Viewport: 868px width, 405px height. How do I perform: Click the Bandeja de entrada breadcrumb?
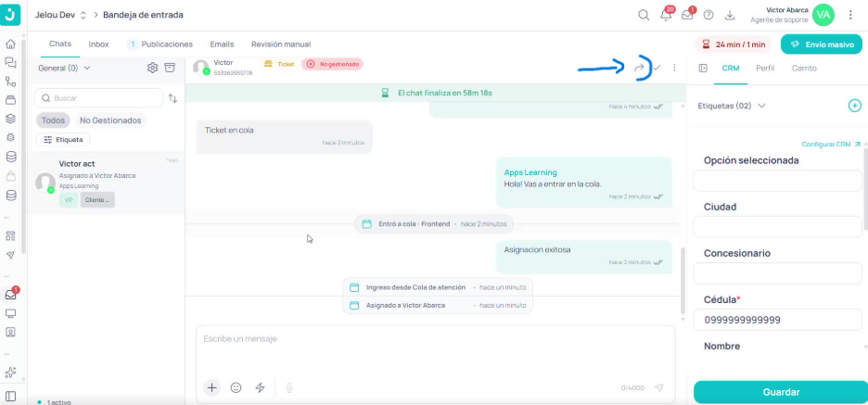(x=143, y=15)
